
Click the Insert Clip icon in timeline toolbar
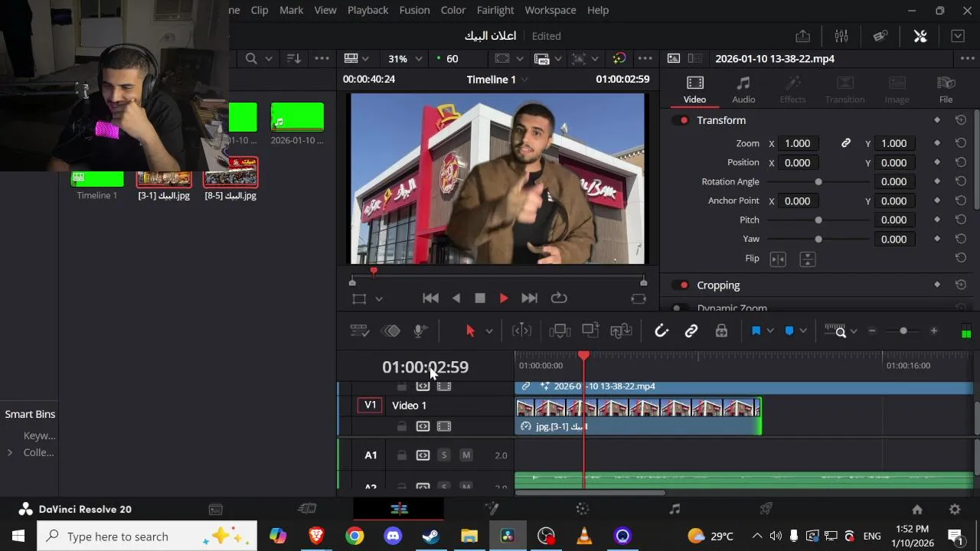pyautogui.click(x=560, y=331)
